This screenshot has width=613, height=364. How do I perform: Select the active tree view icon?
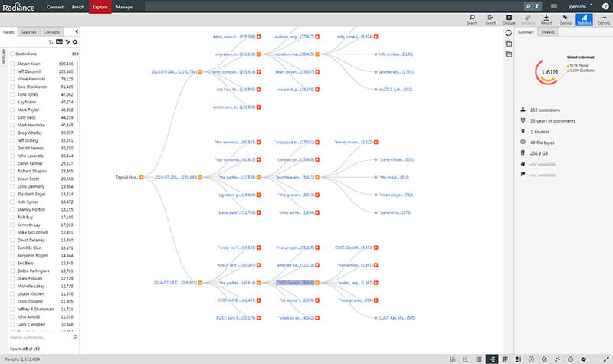492,359
